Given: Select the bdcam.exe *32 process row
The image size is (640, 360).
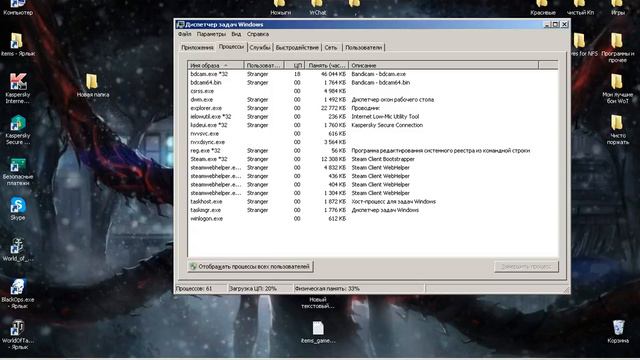Looking at the screenshot, I should pos(373,74).
